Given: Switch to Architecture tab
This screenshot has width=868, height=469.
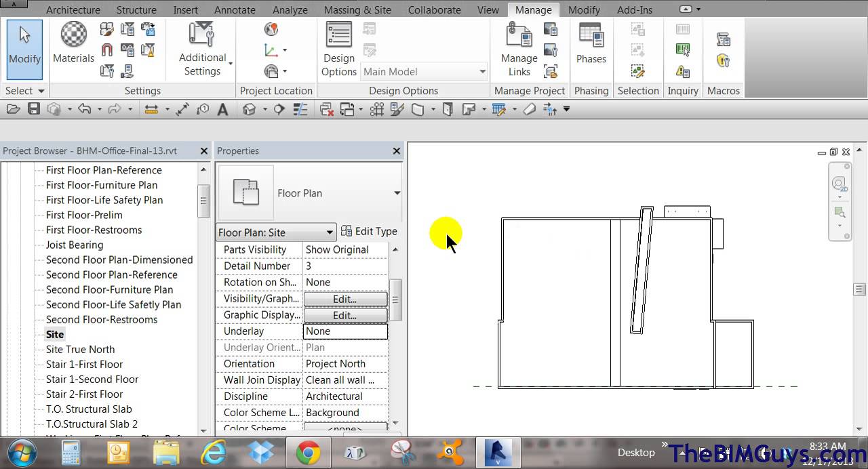Looking at the screenshot, I should pos(73,9).
